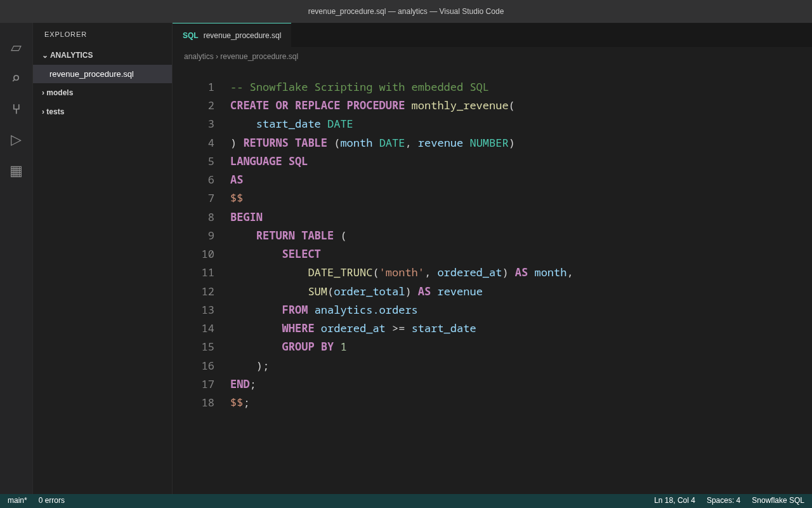812x508 pixels.
Task: Click line number 18 in the gutter
Action: click(x=208, y=403)
